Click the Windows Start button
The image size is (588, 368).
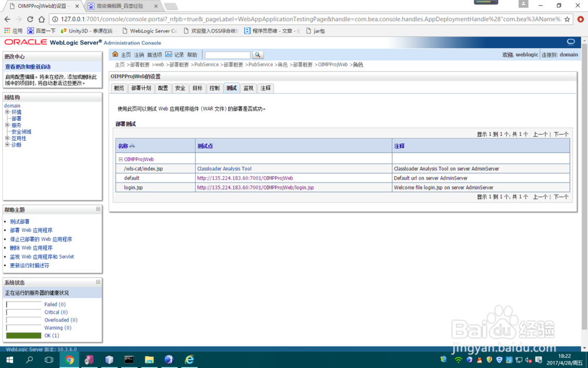pos(9,360)
